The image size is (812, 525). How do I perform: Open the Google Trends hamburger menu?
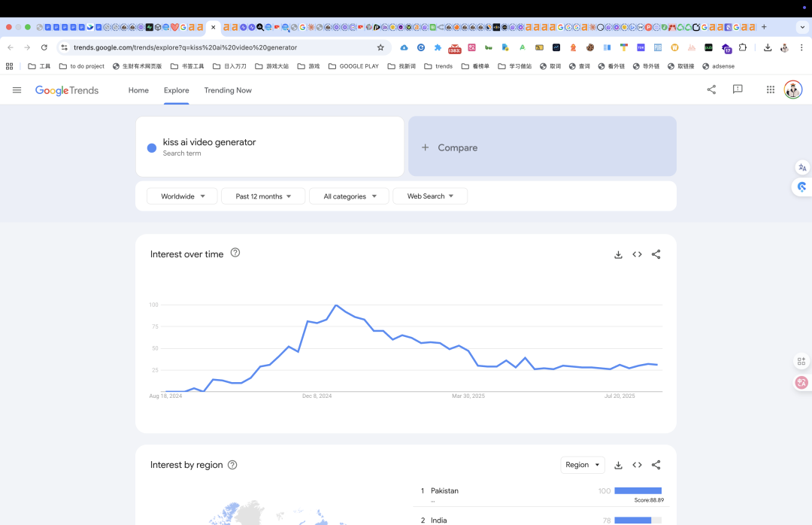click(17, 90)
